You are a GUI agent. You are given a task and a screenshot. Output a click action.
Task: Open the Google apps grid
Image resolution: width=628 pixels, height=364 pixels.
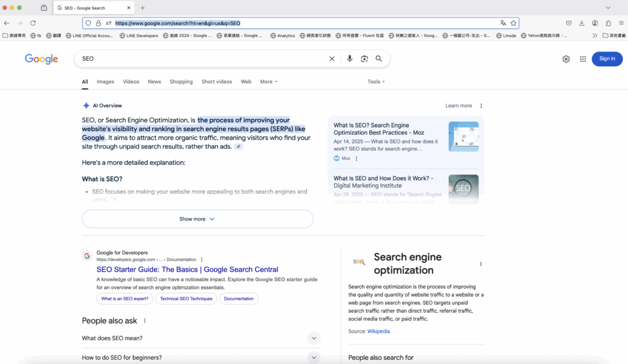[583, 59]
